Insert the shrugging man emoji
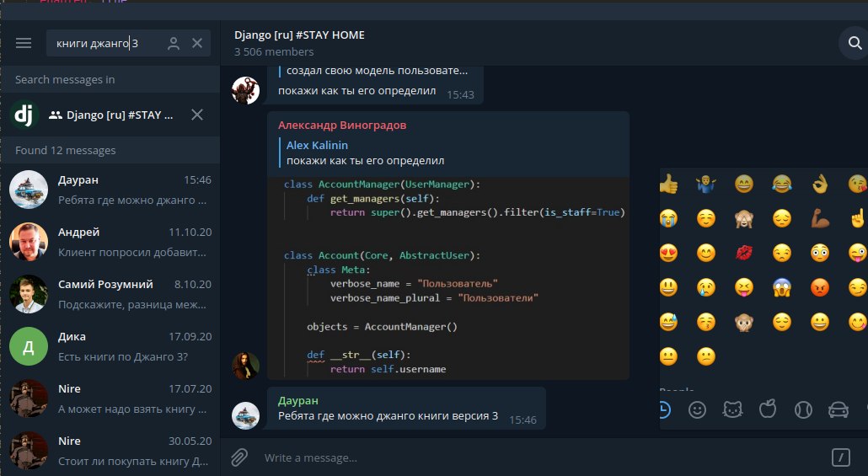The height and width of the screenshot is (476, 868). [x=706, y=184]
